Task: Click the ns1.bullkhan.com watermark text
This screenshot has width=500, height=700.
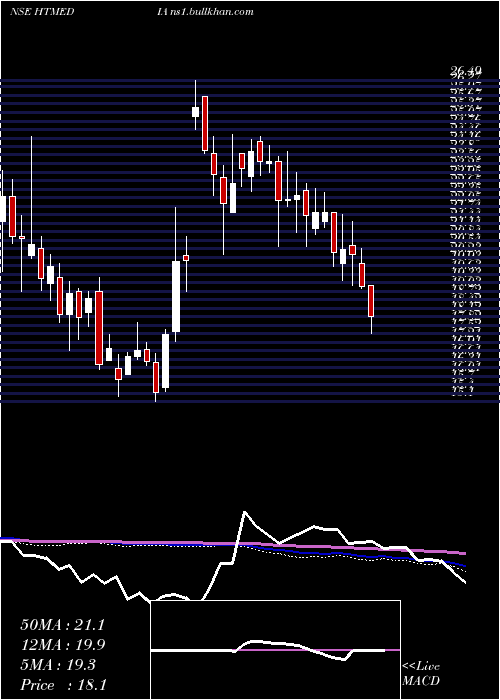Action: (x=211, y=12)
